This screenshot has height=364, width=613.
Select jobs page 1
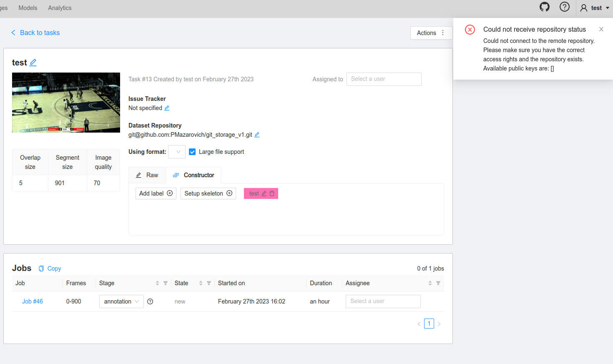[x=429, y=324]
